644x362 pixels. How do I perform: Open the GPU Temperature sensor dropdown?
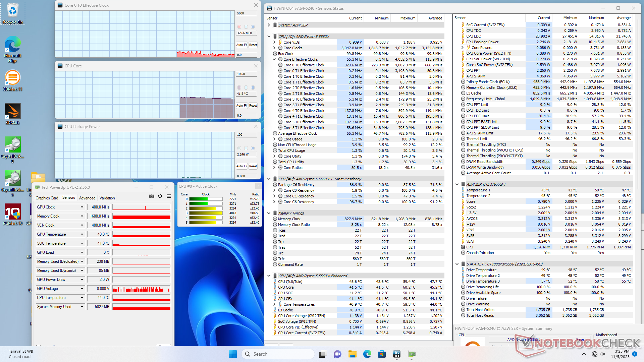(x=82, y=234)
